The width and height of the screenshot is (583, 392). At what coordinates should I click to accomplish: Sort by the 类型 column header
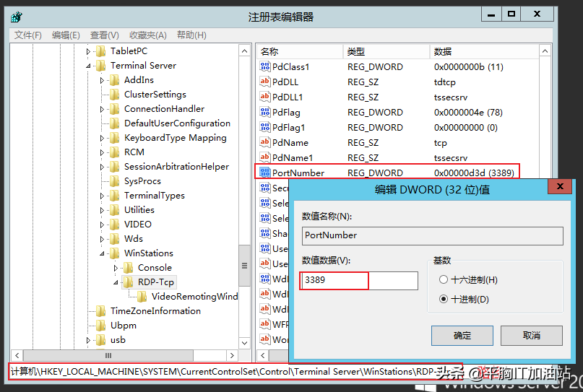pos(386,52)
